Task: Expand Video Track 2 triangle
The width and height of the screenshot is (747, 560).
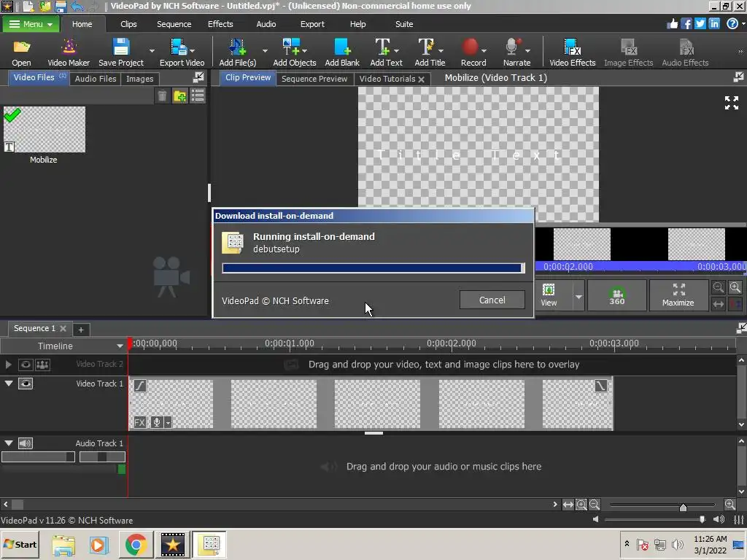Action: tap(8, 365)
